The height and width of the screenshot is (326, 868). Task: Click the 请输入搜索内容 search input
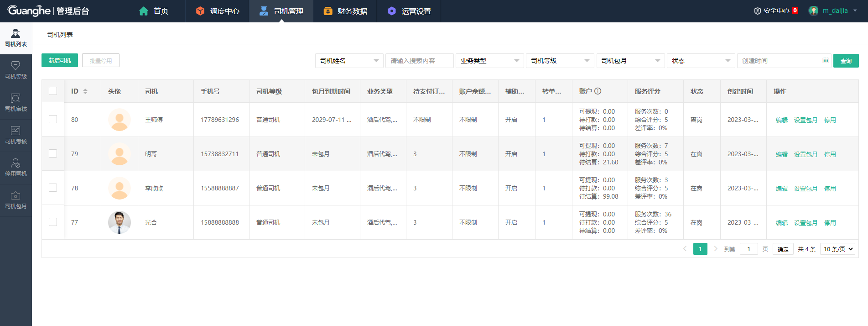(420, 61)
